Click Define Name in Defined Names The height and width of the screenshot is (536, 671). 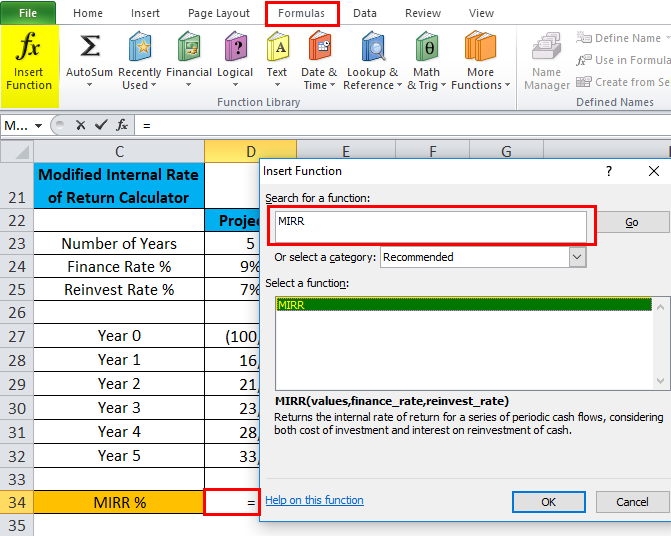click(x=623, y=38)
